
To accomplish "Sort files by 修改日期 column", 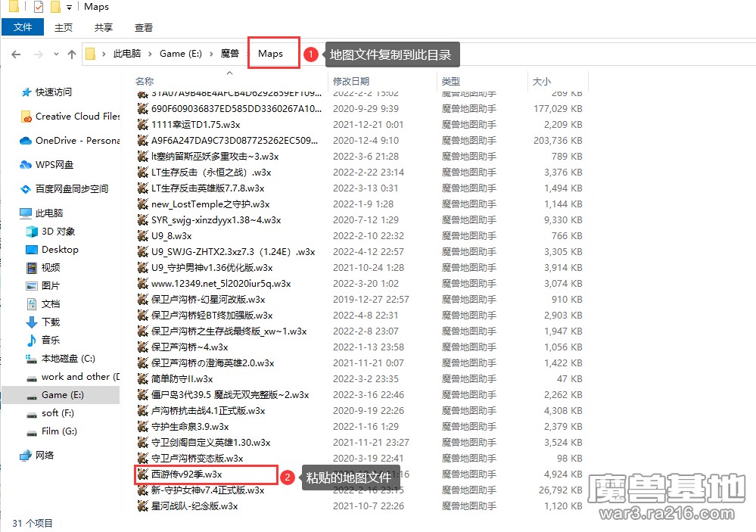I will click(x=351, y=81).
